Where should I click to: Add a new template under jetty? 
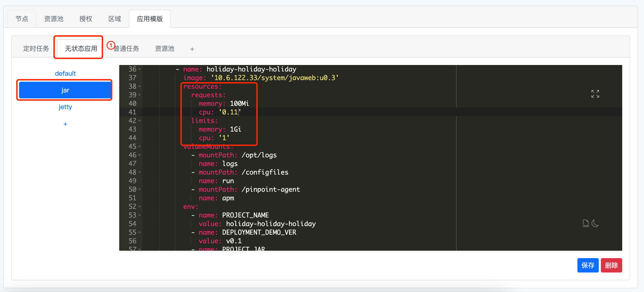65,124
